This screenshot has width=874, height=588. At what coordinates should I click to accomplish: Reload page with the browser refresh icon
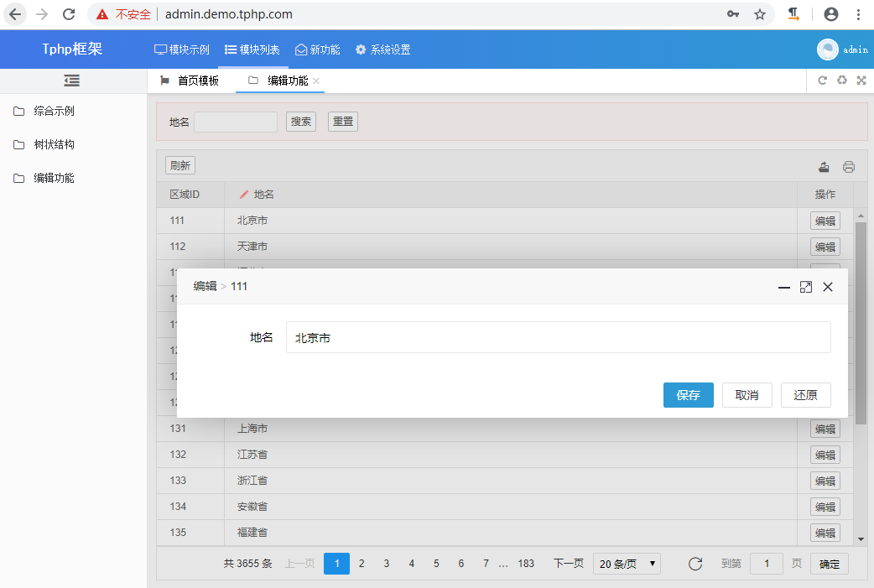pyautogui.click(x=69, y=14)
